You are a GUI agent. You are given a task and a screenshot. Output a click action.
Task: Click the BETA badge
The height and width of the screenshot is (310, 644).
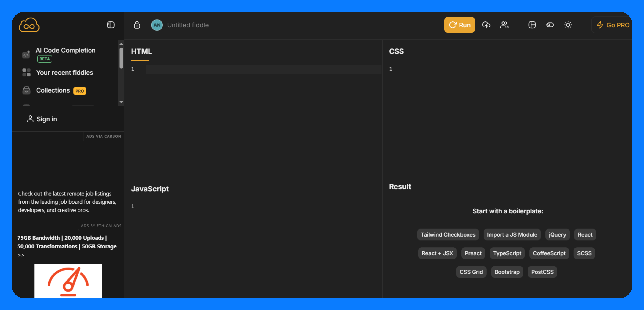[x=45, y=59]
